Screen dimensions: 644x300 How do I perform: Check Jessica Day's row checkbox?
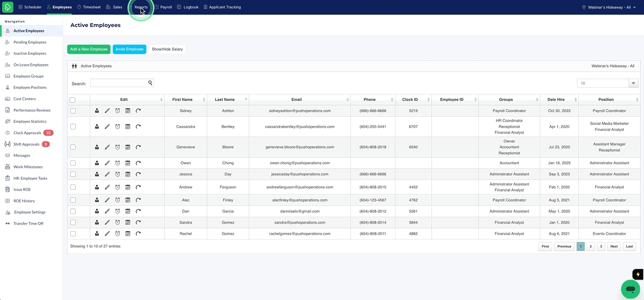point(73,174)
